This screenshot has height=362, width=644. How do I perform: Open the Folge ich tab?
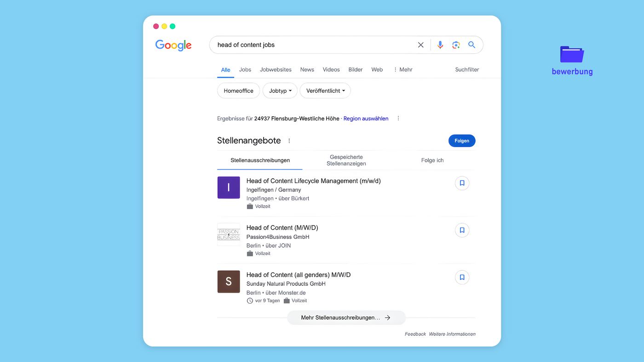coord(432,160)
